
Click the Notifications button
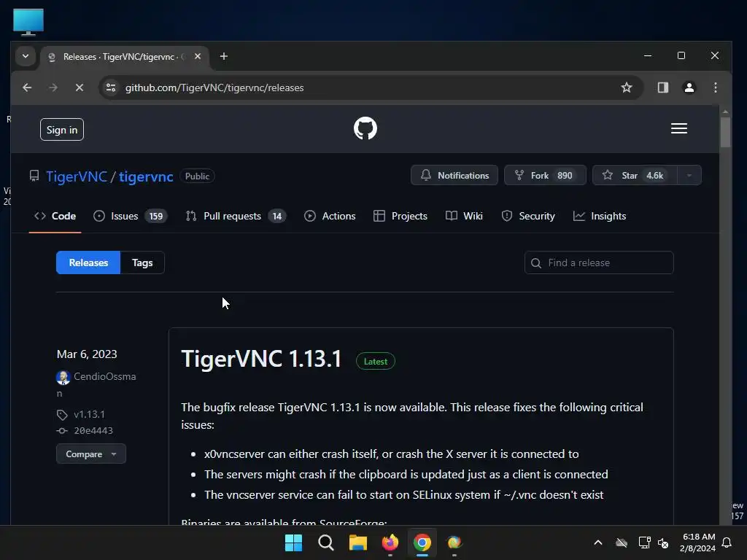[454, 175]
